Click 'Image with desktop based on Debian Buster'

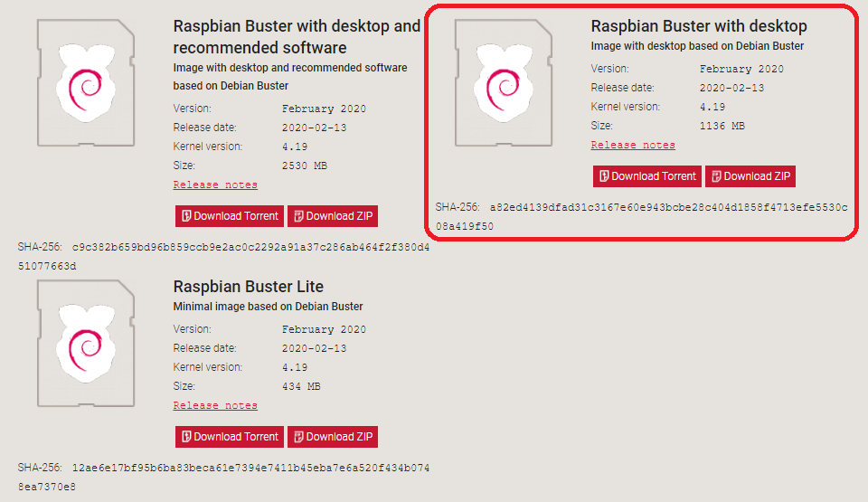[697, 46]
